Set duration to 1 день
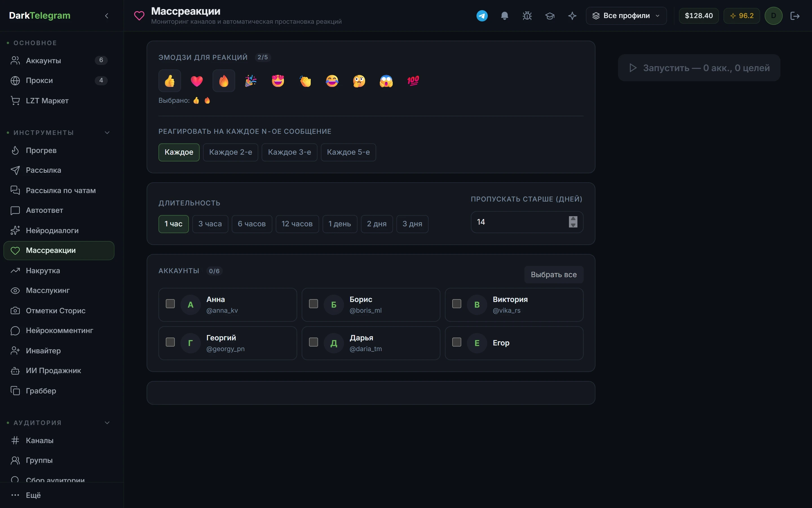The width and height of the screenshot is (812, 508). 339,224
